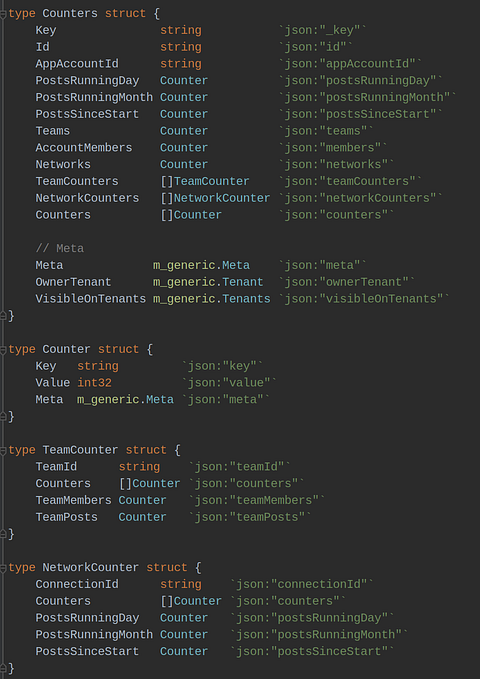Click the []NetworkCounter type reference
The image size is (480, 679).
[215, 198]
